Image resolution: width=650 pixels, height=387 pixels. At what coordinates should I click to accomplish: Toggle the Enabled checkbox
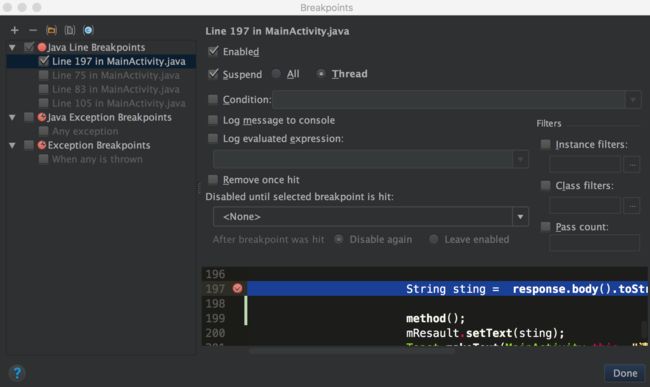point(213,51)
